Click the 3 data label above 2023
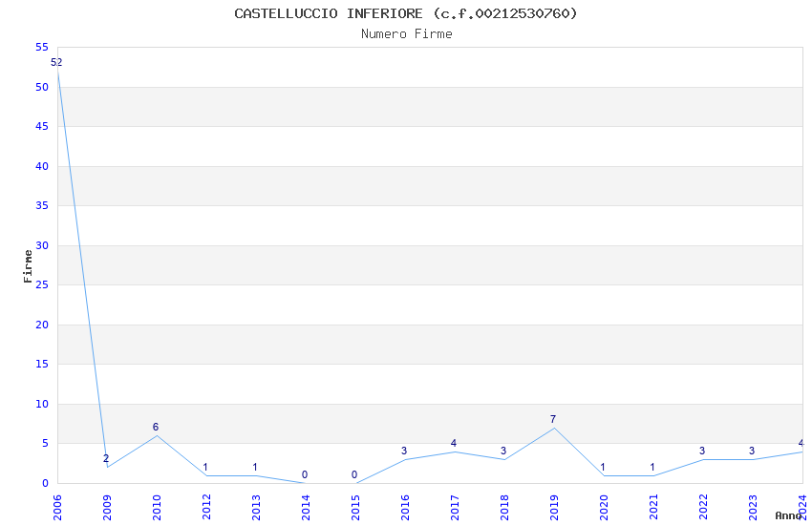The width and height of the screenshot is (812, 525). [752, 451]
